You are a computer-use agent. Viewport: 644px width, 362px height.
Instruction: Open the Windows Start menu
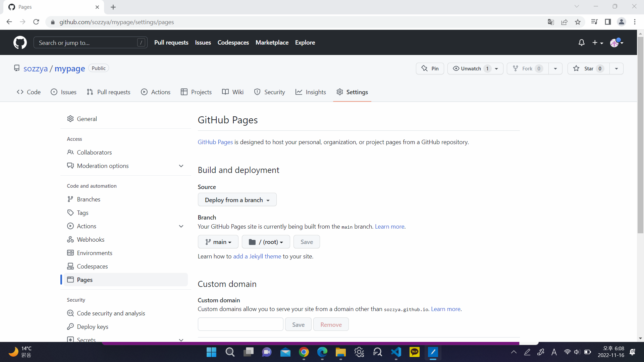pyautogui.click(x=211, y=352)
